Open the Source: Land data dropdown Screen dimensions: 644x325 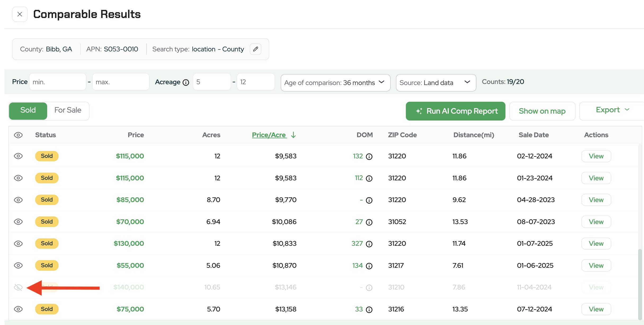coord(436,83)
